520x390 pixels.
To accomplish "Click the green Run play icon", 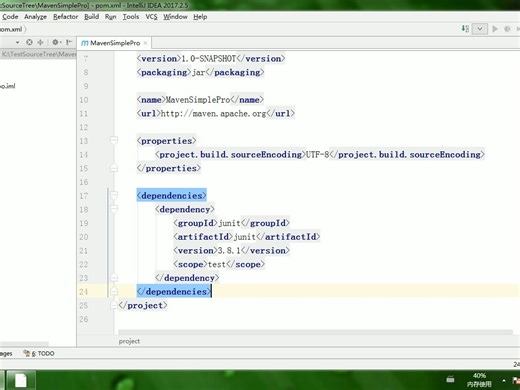I will point(495,29).
